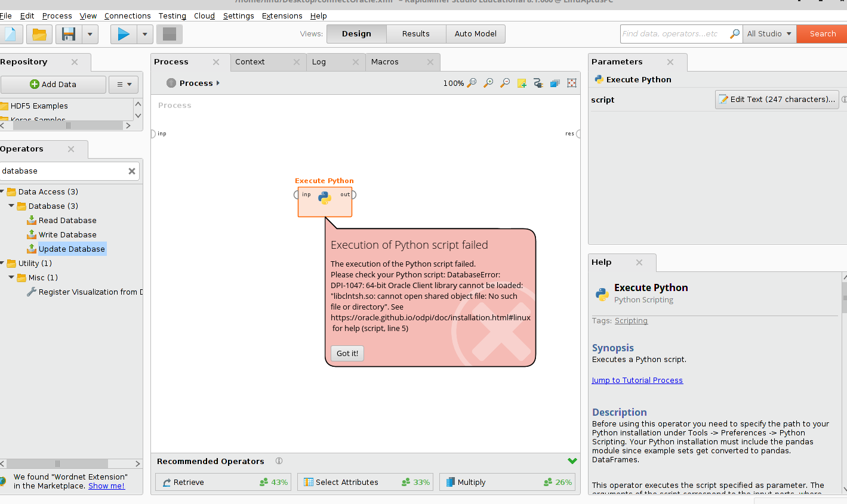
Task: Collapse the Misc (1) folder
Action: 11,277
